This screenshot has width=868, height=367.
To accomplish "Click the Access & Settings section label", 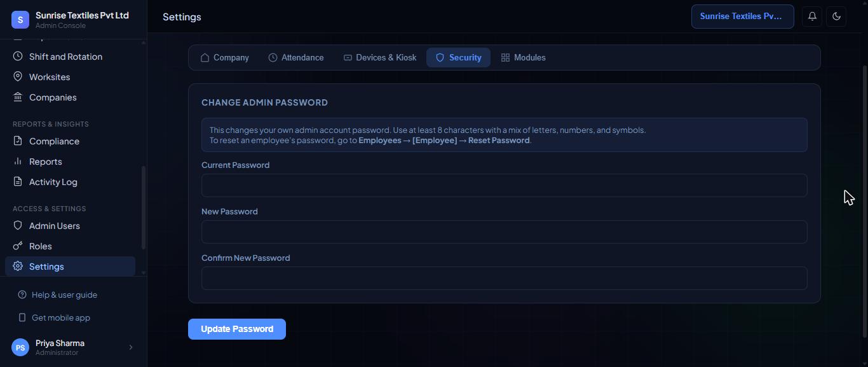I will click(49, 209).
